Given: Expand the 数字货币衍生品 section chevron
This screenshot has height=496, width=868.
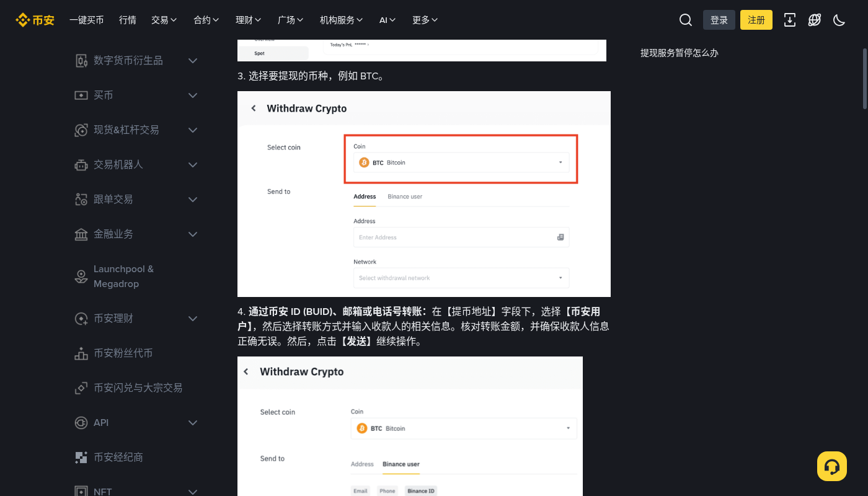Looking at the screenshot, I should tap(193, 61).
